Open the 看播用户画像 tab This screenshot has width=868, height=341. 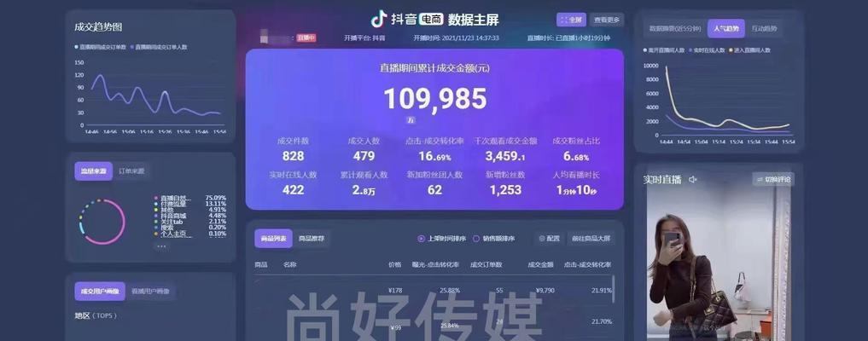coord(150,292)
